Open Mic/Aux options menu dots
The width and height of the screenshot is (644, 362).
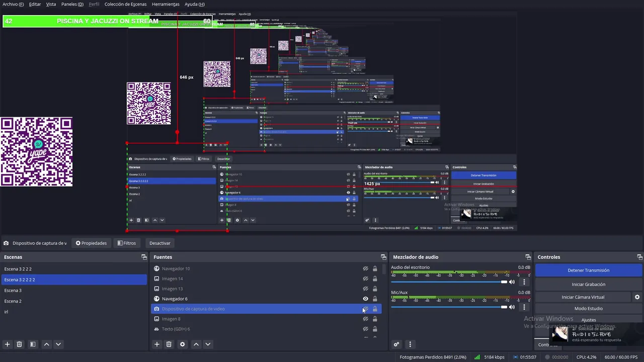pyautogui.click(x=524, y=307)
